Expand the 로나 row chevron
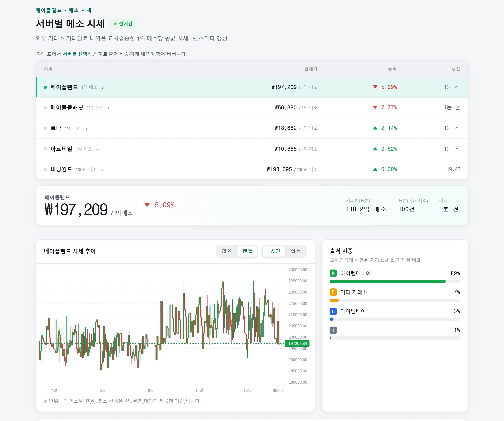This screenshot has height=421, width=504. point(86,129)
